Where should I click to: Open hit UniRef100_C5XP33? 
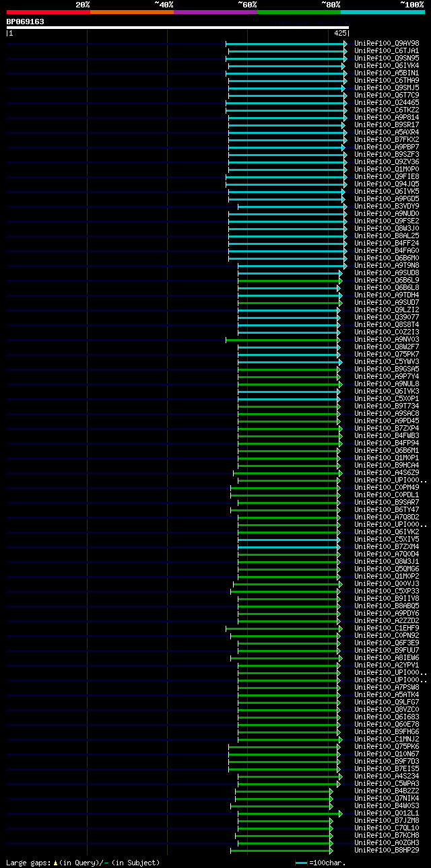click(x=387, y=591)
